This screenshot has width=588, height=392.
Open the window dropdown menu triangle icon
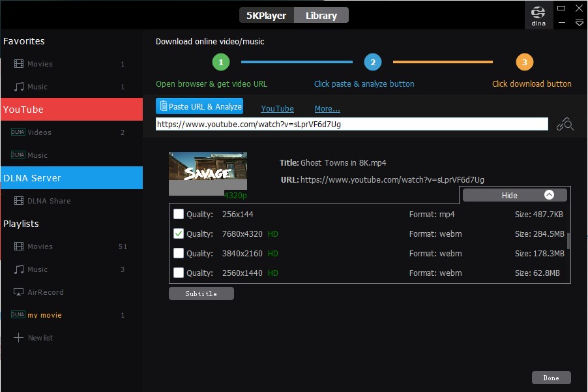click(580, 23)
